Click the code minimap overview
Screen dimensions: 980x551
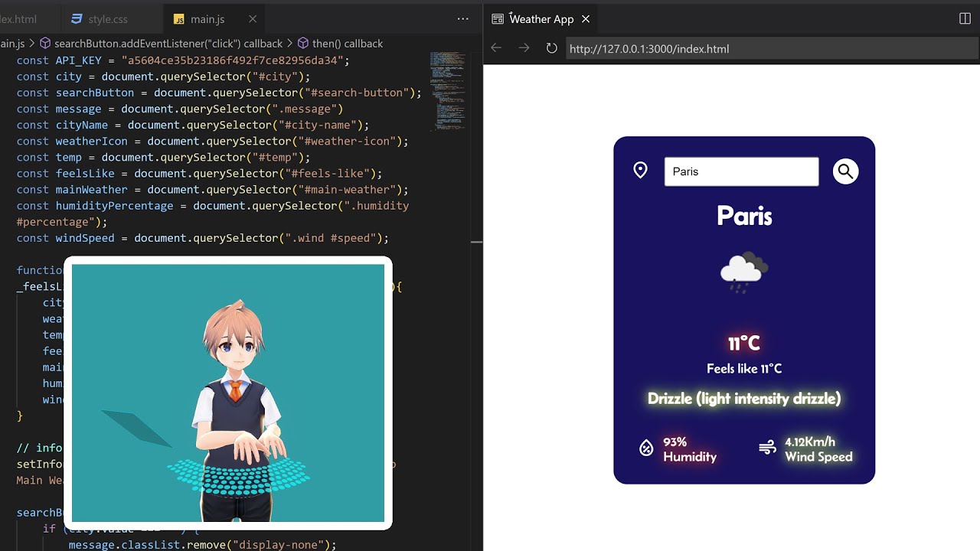(448, 90)
